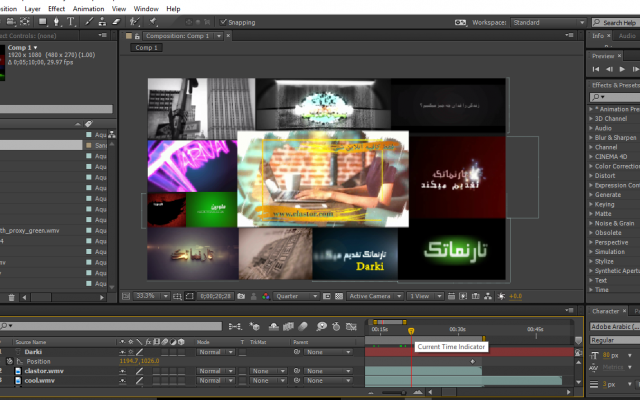
Task: Open the Window menu
Action: pyautogui.click(x=146, y=9)
